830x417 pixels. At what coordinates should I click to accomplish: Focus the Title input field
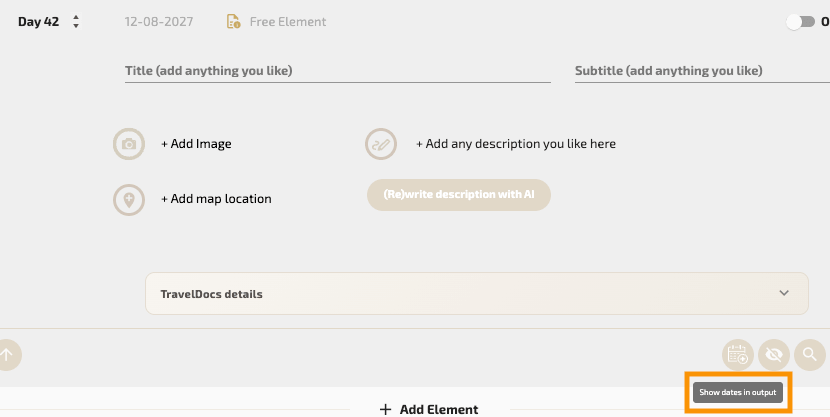coord(337,71)
